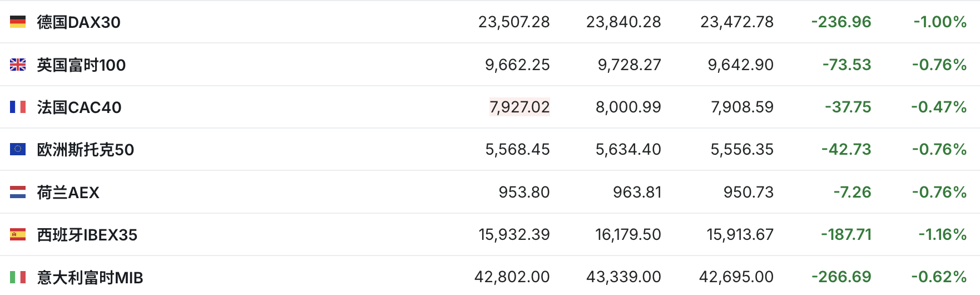Open the 意大利富时MIB index link
The height and width of the screenshot is (295, 980).
point(90,277)
